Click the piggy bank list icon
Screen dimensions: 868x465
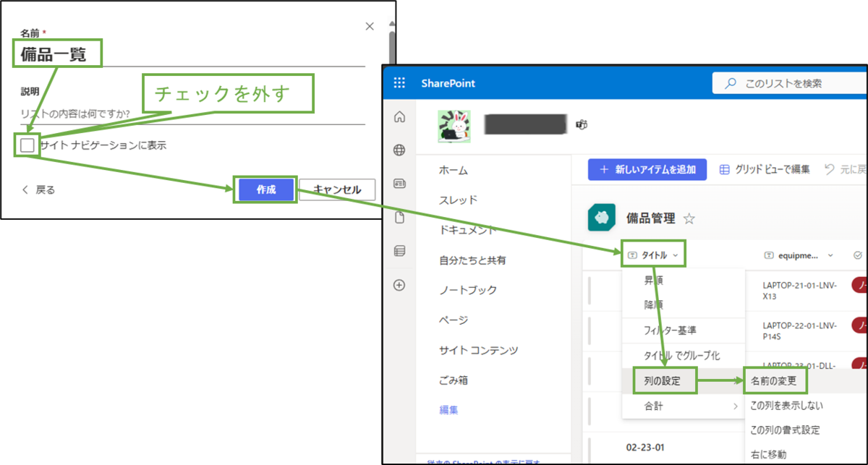coord(602,217)
